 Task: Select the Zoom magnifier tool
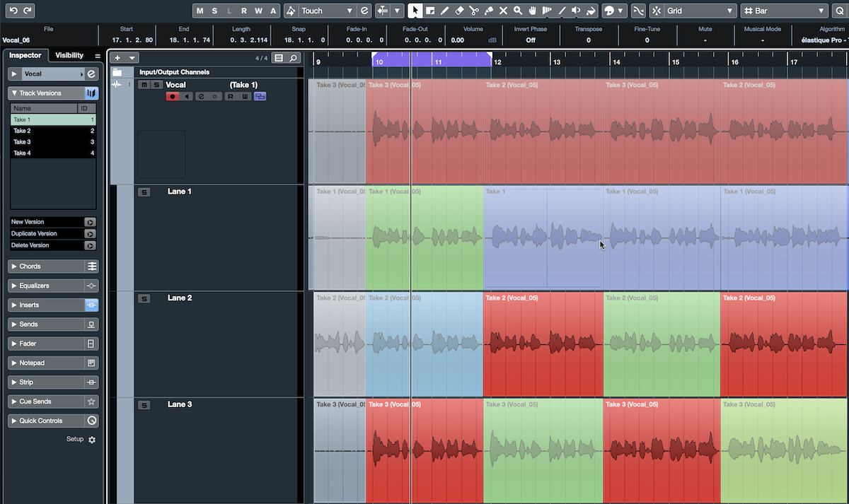(518, 11)
